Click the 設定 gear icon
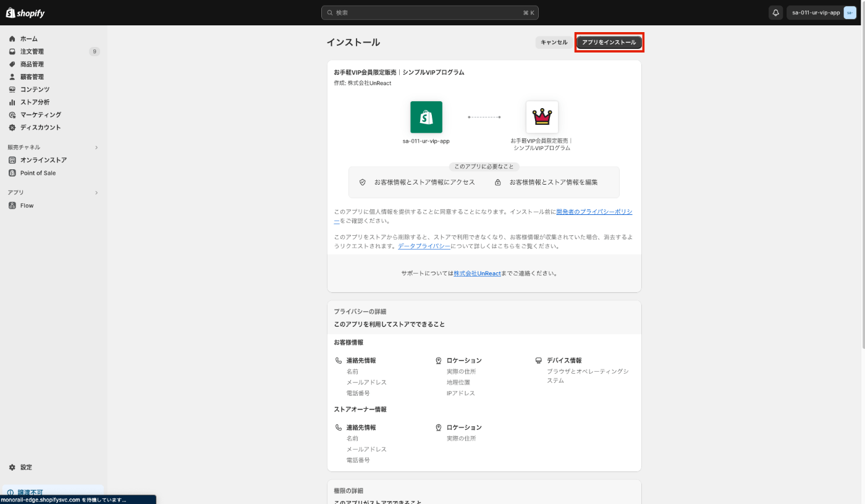865x504 pixels. tap(12, 468)
